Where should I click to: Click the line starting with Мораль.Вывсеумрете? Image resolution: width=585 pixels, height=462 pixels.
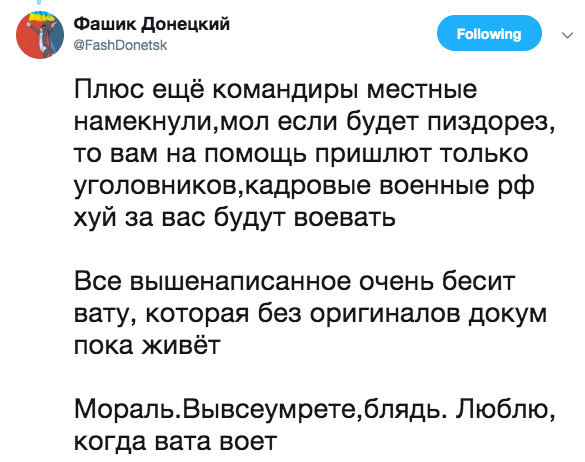(x=315, y=410)
